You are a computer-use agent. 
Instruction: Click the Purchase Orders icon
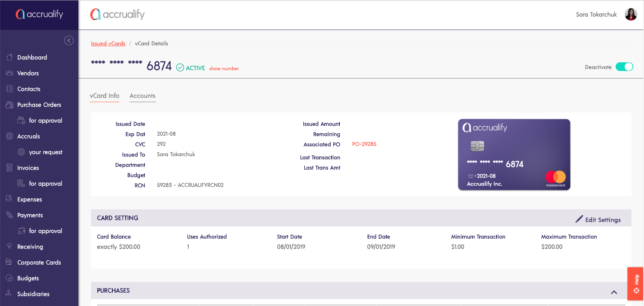9,104
